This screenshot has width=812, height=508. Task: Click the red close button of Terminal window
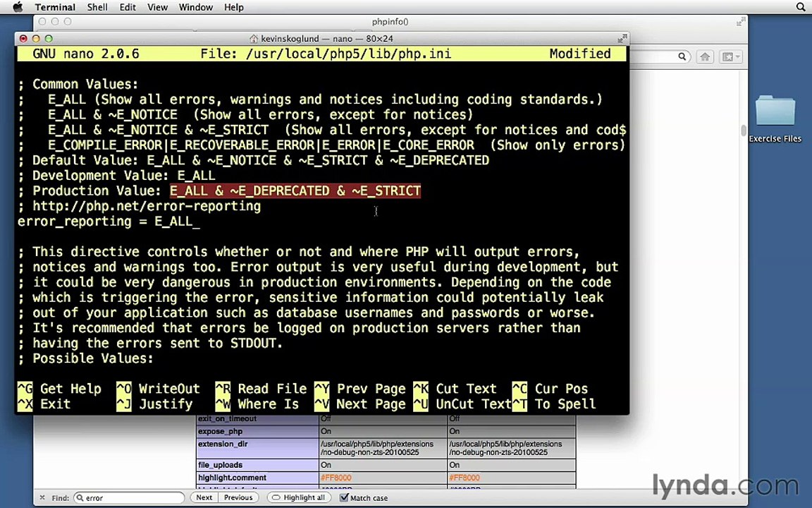23,38
